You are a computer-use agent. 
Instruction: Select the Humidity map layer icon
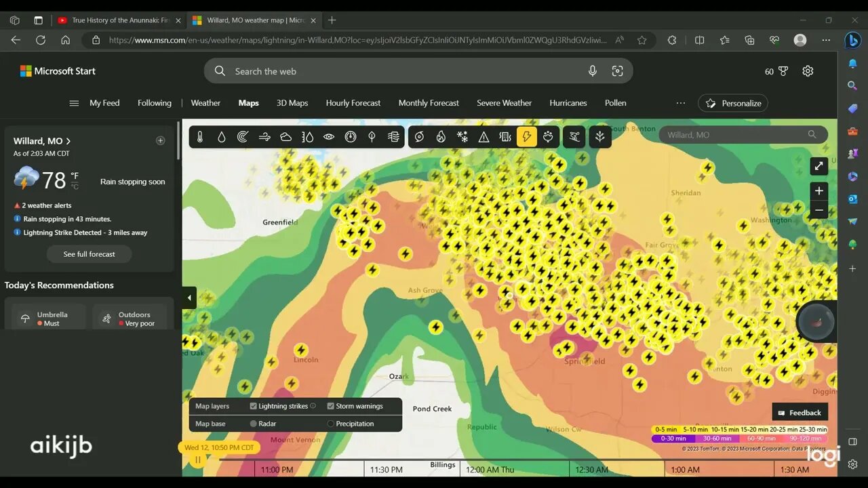pyautogui.click(x=307, y=137)
